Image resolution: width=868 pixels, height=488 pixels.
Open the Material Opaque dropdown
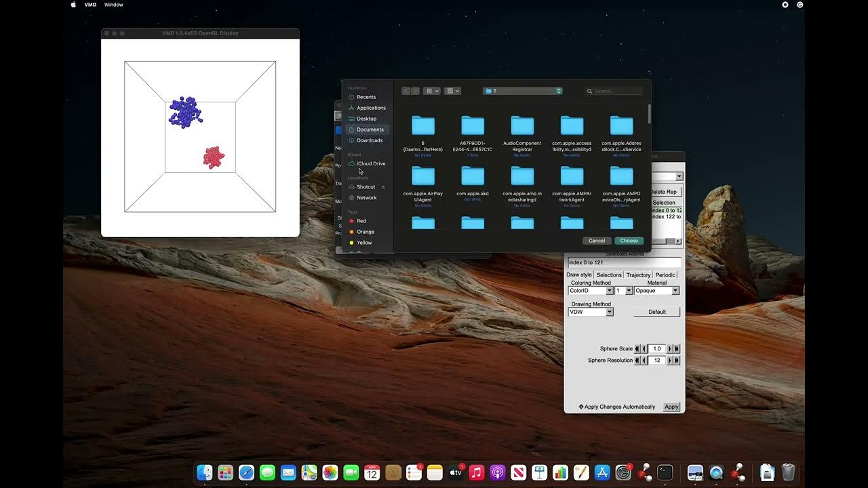pyautogui.click(x=656, y=291)
